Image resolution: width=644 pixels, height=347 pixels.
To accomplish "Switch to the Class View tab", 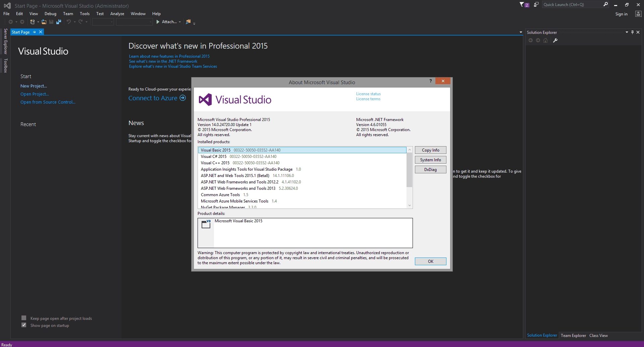I will click(598, 336).
